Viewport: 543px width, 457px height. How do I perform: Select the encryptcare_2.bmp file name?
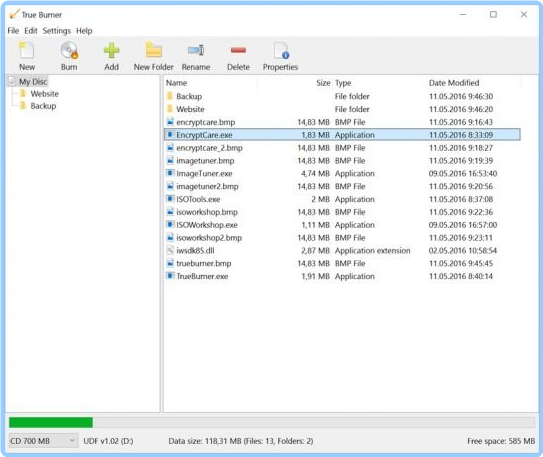tap(209, 148)
